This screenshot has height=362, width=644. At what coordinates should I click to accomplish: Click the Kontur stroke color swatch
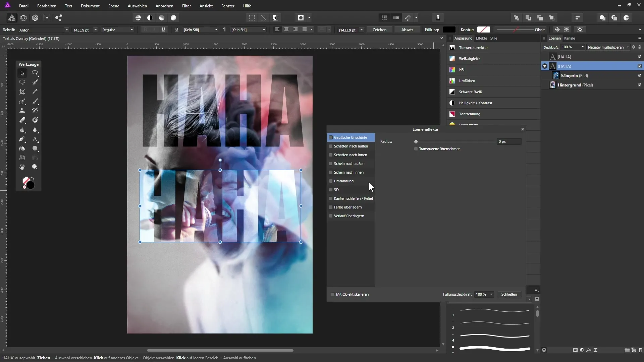tap(483, 30)
